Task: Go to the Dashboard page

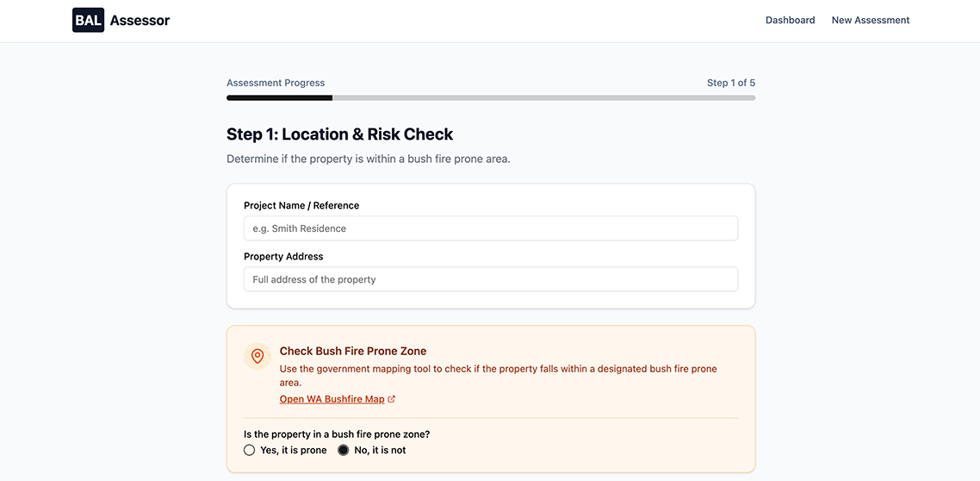Action: (790, 20)
